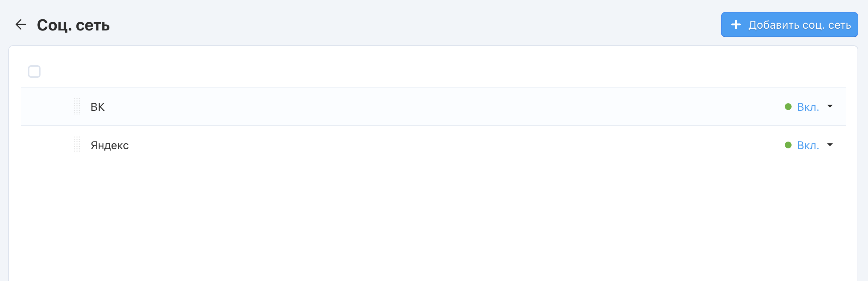Toggle the Яндекс "Вкл." status label
This screenshot has width=868, height=281.
click(x=808, y=145)
